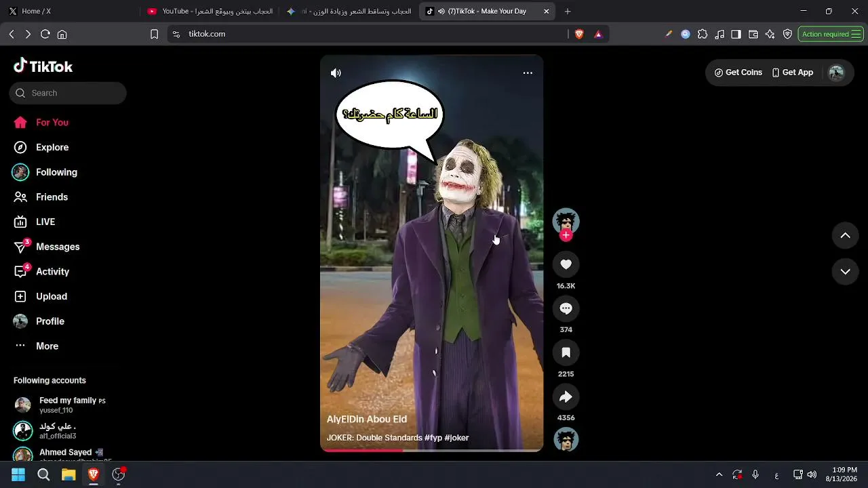Skip to the next video
Viewport: 868px width, 488px height.
coord(846,272)
